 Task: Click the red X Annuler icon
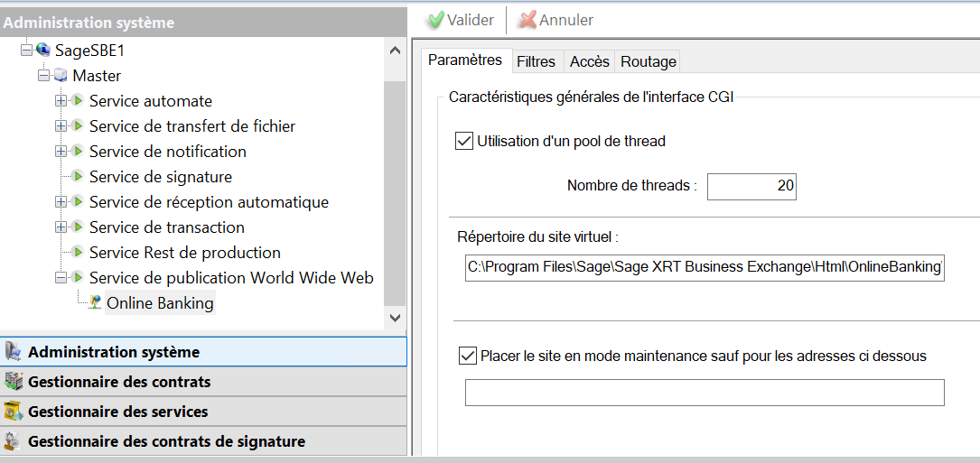coord(527,20)
